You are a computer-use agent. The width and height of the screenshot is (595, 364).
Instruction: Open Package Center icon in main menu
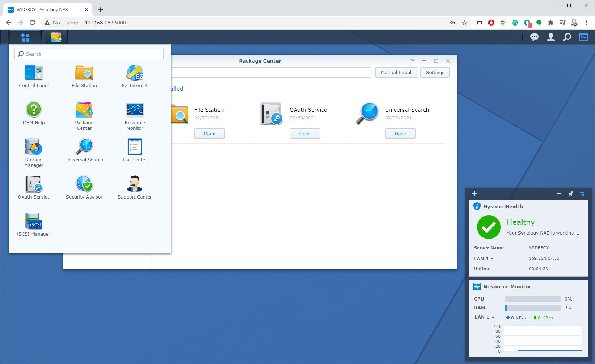click(84, 116)
